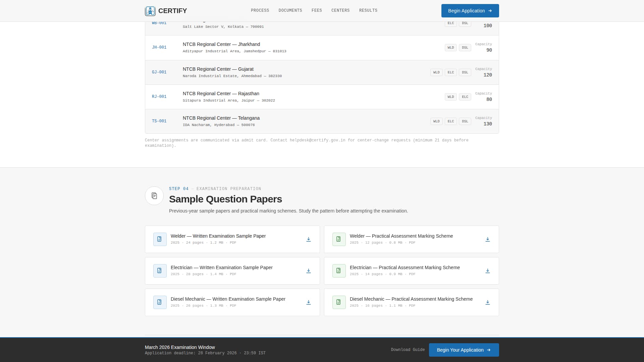
Task: Download the Diesel Mechanic Practical Marking Scheme
Action: [x=488, y=302]
